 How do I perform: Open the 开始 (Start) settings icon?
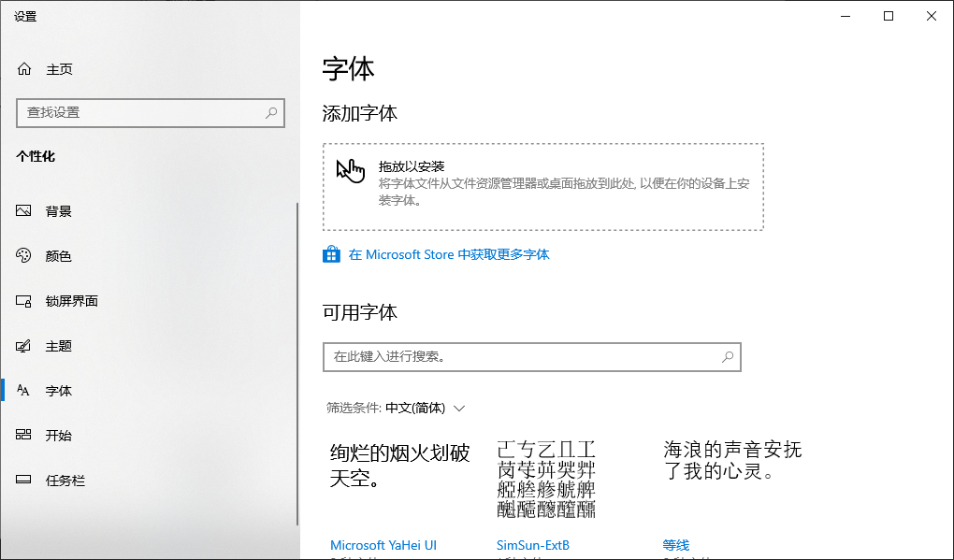pyautogui.click(x=22, y=435)
